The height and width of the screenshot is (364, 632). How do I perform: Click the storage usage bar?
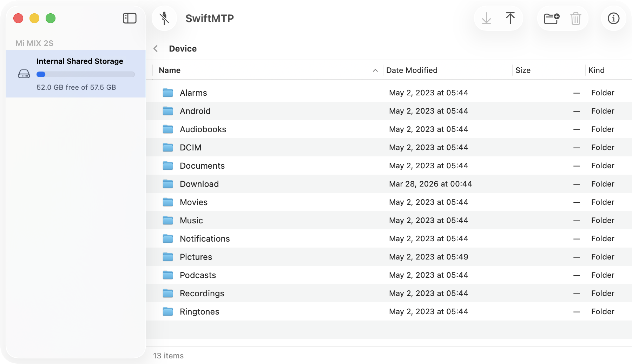coord(85,74)
